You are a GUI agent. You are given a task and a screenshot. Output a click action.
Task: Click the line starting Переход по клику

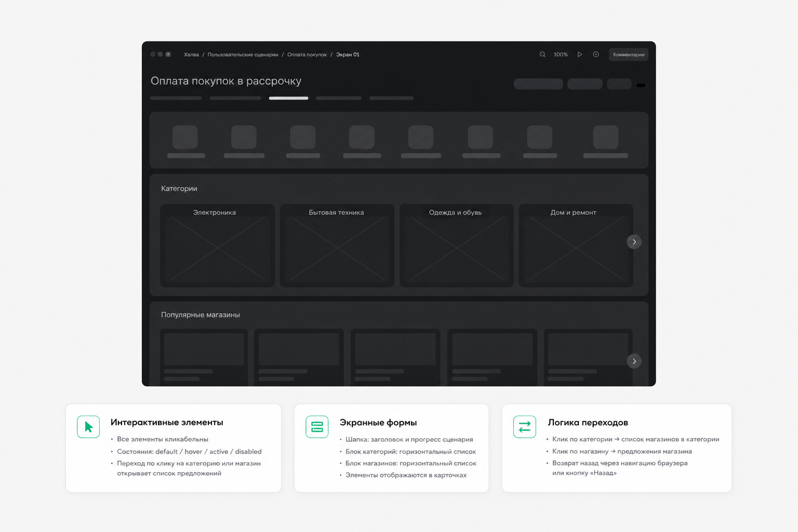(x=189, y=463)
